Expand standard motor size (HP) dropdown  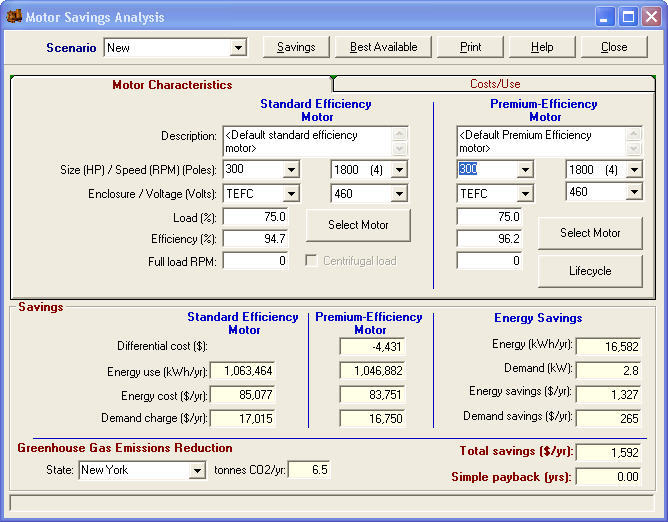coord(291,170)
